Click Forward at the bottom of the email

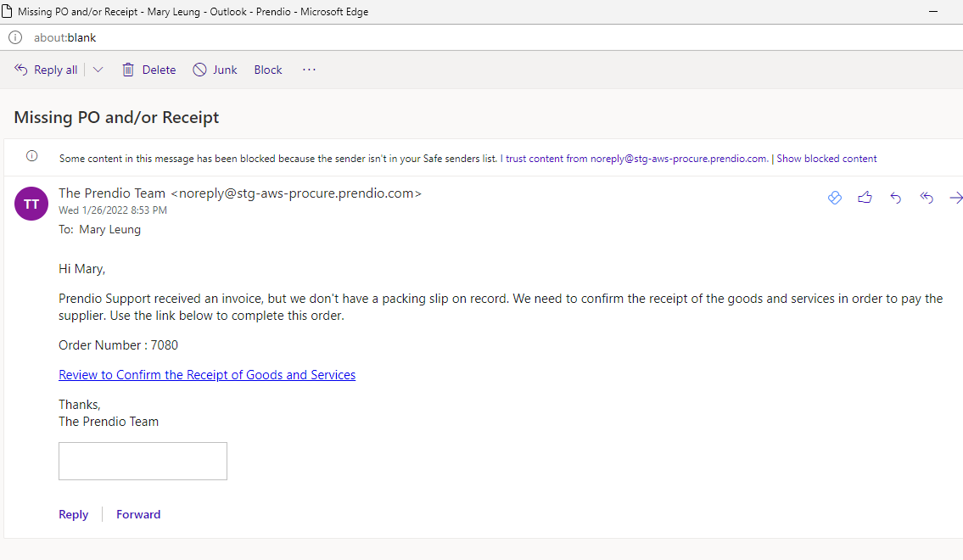(137, 513)
